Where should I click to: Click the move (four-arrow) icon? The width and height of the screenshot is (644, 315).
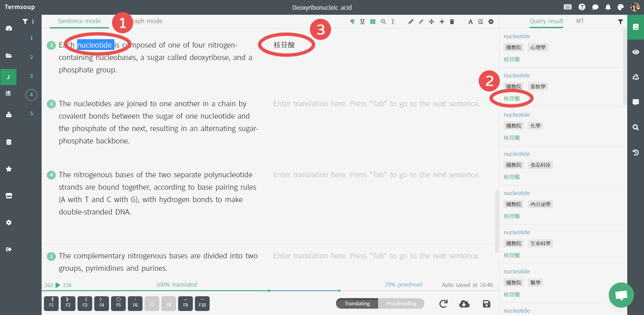pyautogui.click(x=431, y=21)
